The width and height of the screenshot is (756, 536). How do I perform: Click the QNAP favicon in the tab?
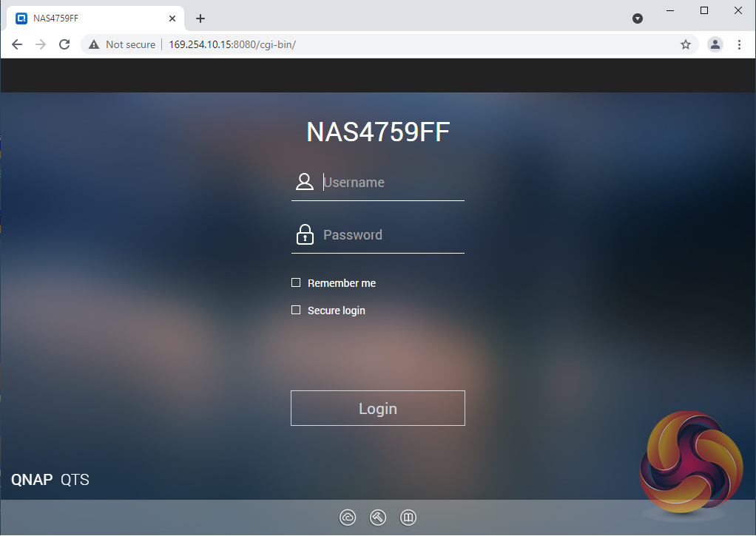[21, 18]
